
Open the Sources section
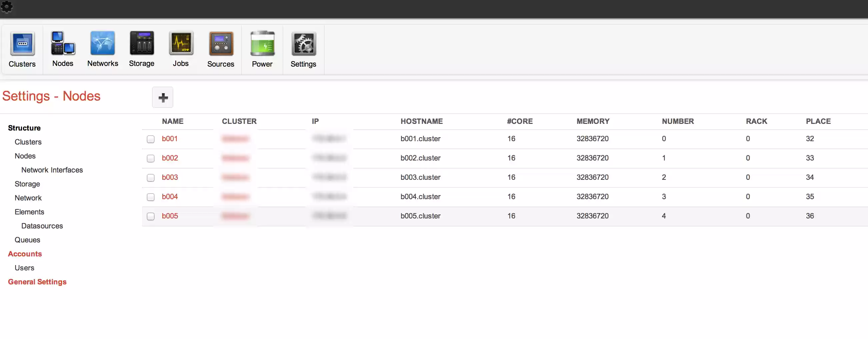[x=221, y=50]
